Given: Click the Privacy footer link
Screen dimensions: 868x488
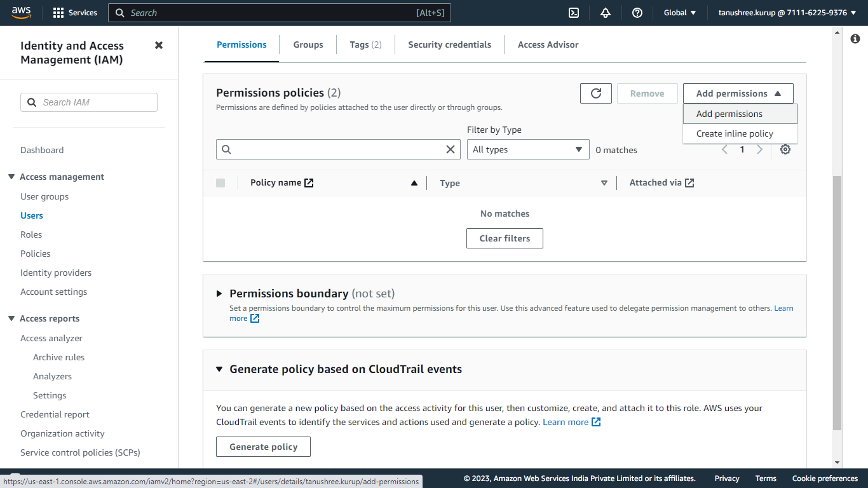Looking at the screenshot, I should (727, 478).
